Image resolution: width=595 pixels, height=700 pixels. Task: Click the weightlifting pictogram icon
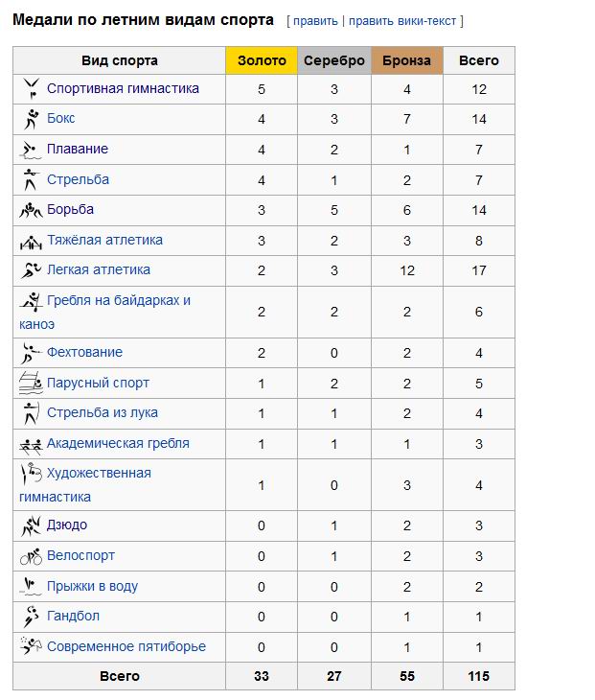(x=31, y=242)
